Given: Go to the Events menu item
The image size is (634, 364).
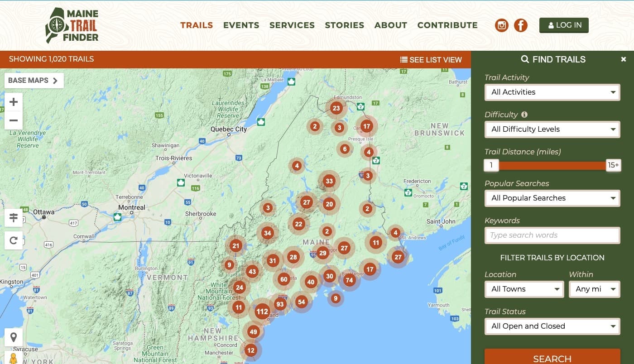Looking at the screenshot, I should click(241, 25).
